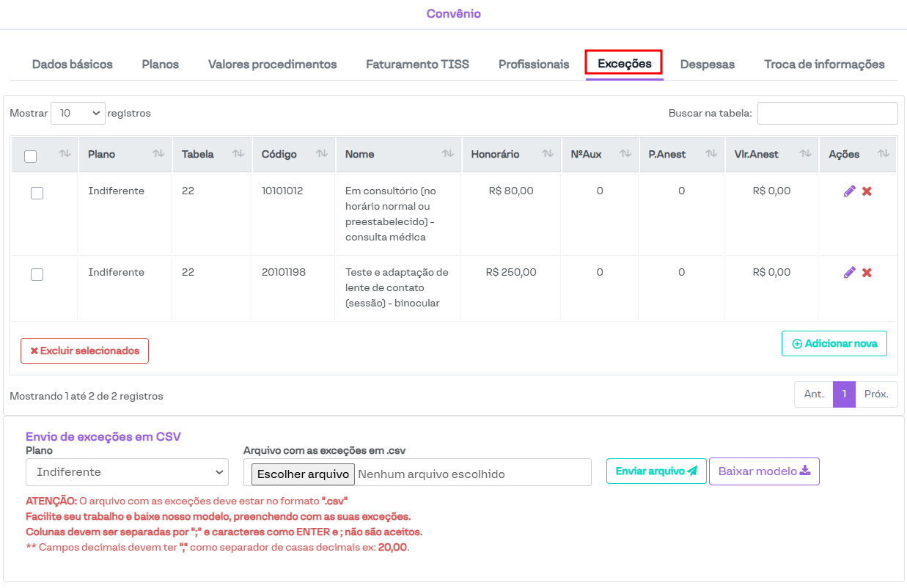Viewport: 907px width, 588px height.
Task: Edit the 10101012 exception with pencil icon
Action: 849,191
